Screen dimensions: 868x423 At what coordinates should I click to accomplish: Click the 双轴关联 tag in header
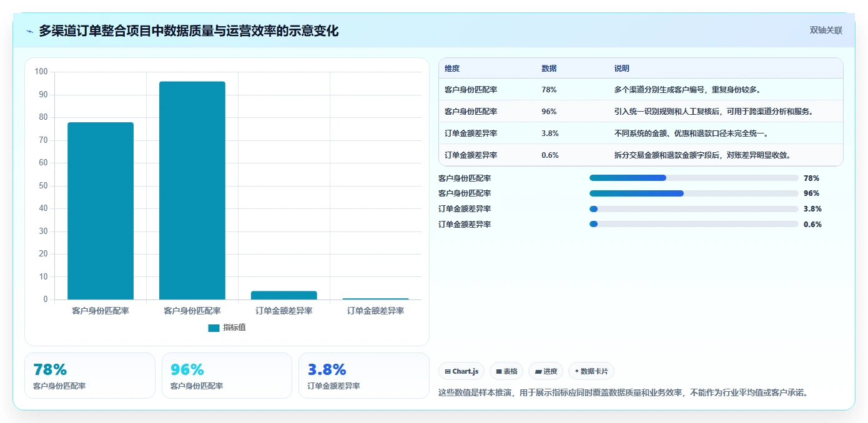coord(826,31)
